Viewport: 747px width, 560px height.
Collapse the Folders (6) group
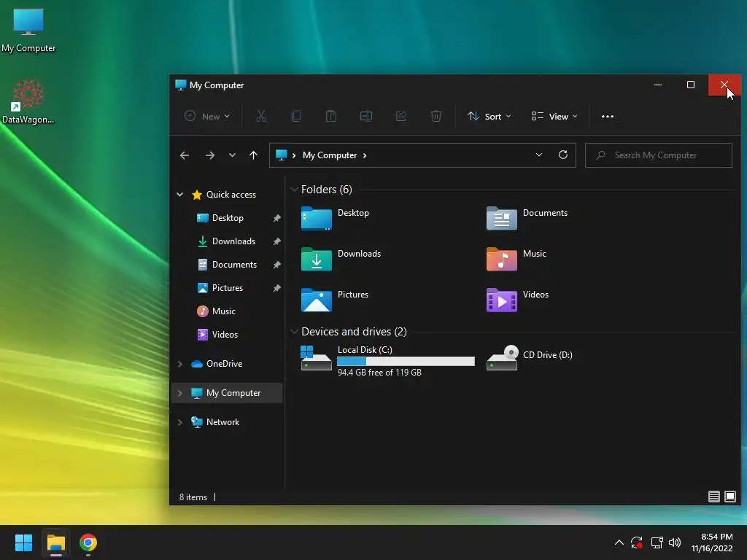(295, 189)
